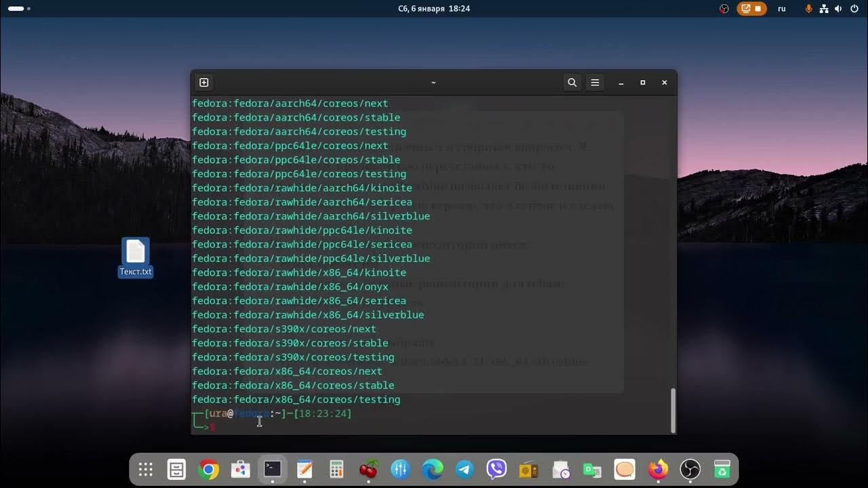Open the cherry icon app in dock
Viewport: 868px width, 488px height.
tap(368, 469)
